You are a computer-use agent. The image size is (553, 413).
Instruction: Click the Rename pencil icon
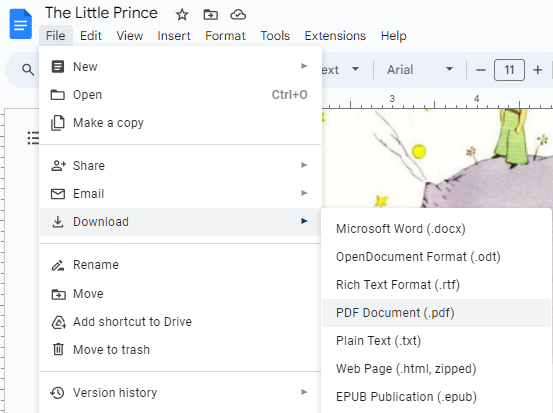[58, 265]
